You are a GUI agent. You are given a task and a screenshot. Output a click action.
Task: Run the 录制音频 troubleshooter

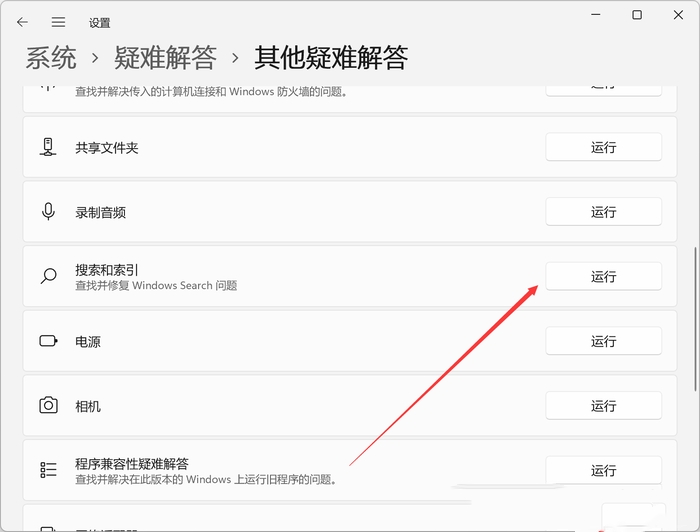[x=603, y=212]
